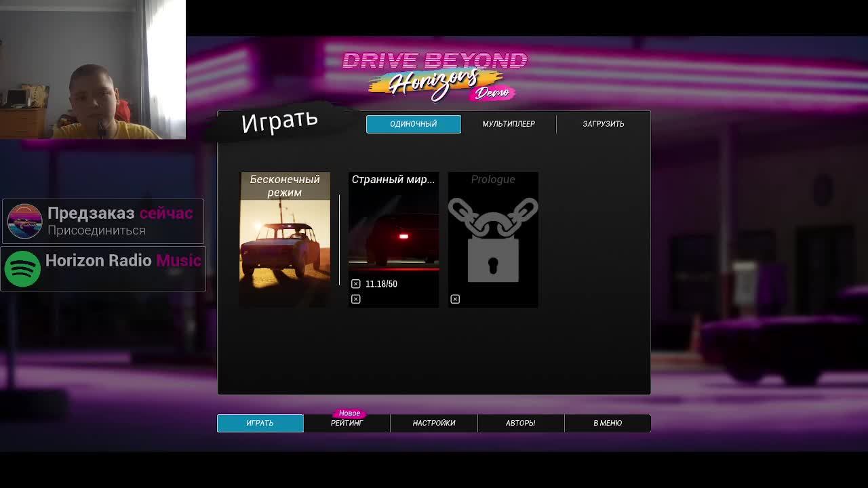Click the Drive Beyond Horizons Demo logo
Image resolution: width=868 pixels, height=488 pixels.
(x=434, y=76)
